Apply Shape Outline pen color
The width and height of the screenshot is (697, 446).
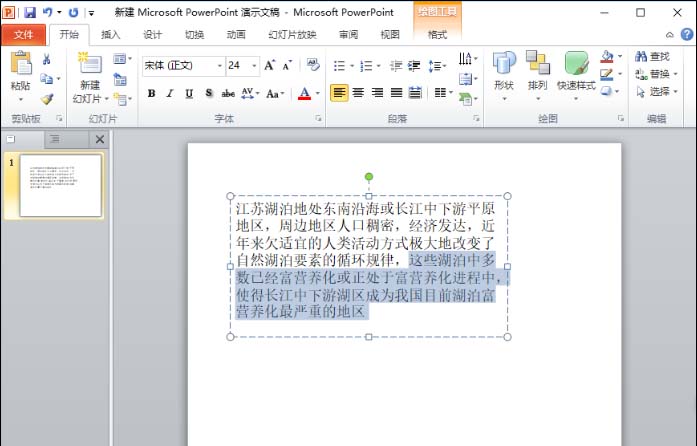pos(607,74)
